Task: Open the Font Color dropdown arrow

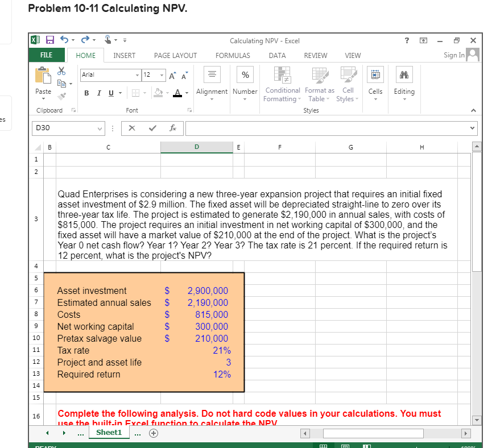Action: tap(186, 93)
